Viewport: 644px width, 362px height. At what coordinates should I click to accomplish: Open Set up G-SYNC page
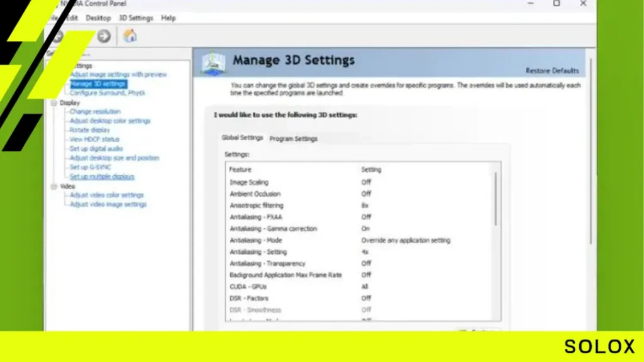click(x=91, y=167)
